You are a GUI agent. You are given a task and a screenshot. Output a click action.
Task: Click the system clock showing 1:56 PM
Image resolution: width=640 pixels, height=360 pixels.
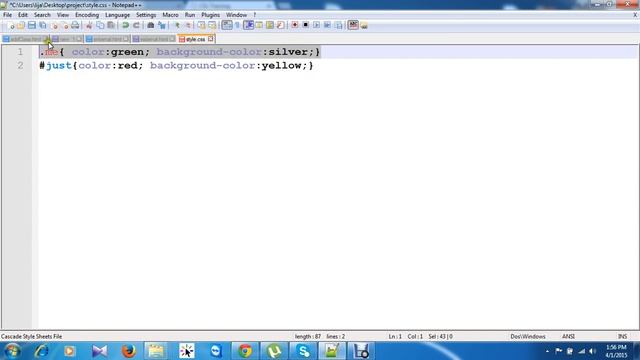click(616, 351)
